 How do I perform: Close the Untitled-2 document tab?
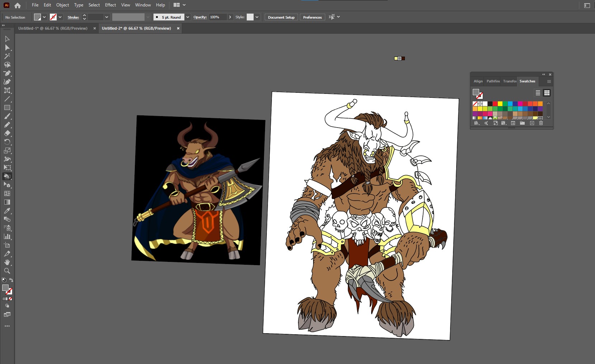(x=178, y=28)
